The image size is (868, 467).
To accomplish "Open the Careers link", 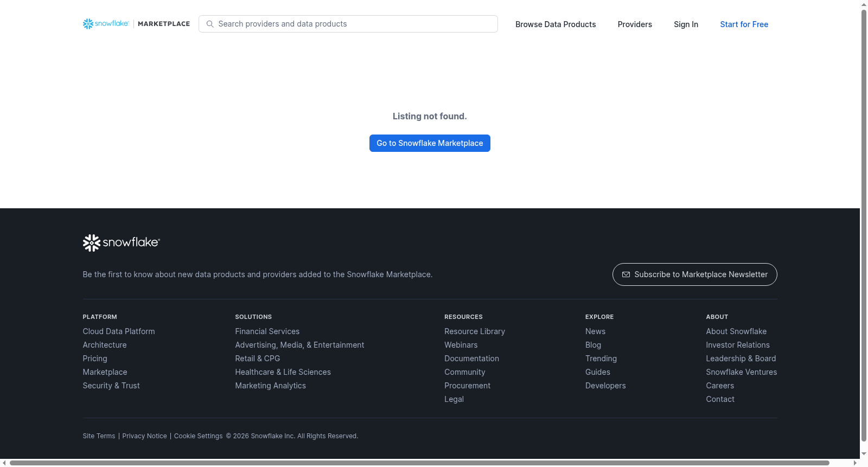I will pos(720,386).
